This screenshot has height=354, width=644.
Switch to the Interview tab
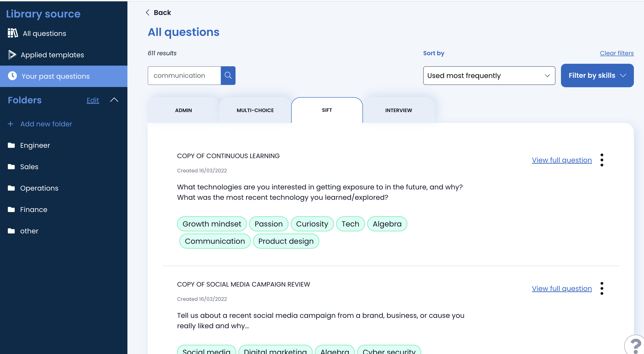point(398,110)
